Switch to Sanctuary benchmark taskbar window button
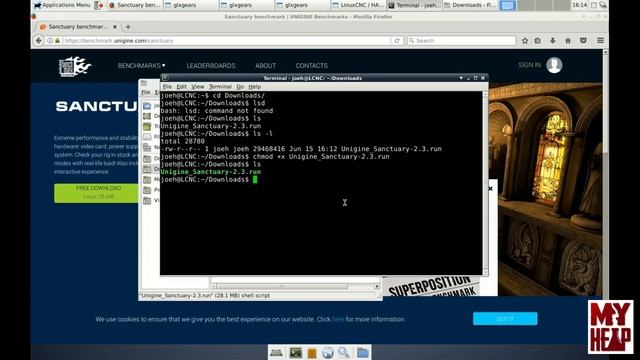This screenshot has width=640, height=360. 134,5
